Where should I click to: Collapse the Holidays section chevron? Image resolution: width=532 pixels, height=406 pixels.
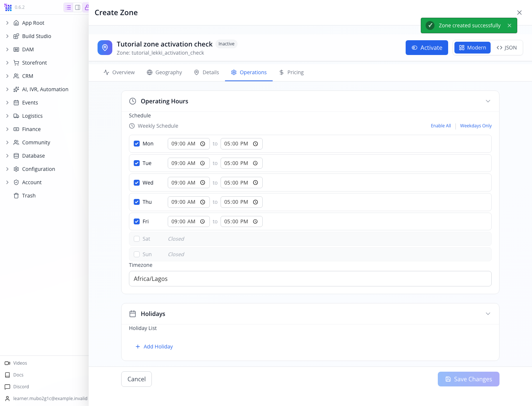[x=488, y=314]
